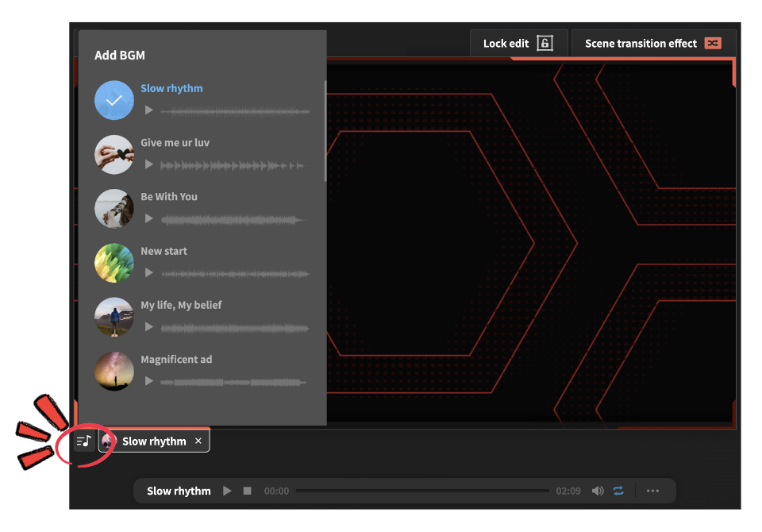
Task: Preview Give me ur luv track
Action: [x=149, y=165]
